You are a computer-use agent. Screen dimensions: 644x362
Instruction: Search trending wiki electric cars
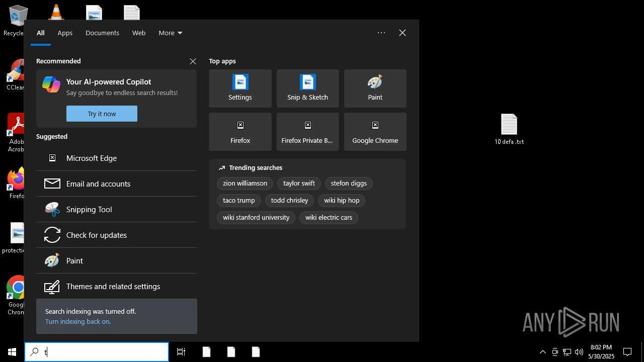(329, 218)
